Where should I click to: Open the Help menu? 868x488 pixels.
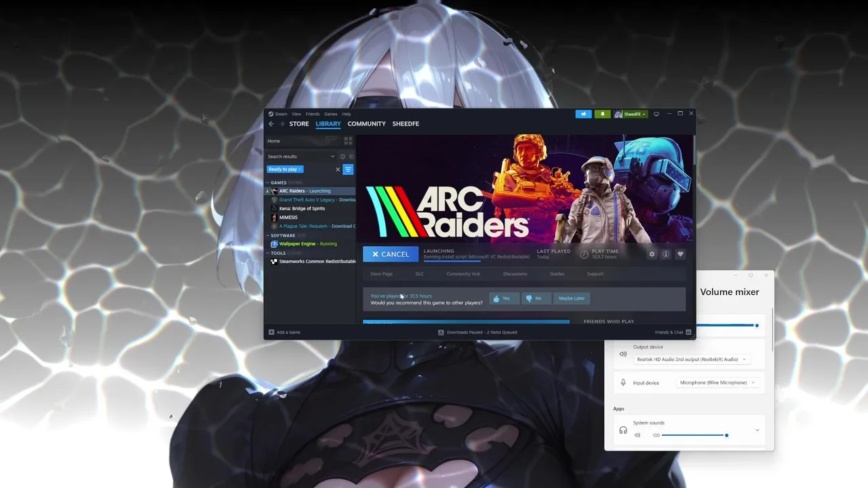(347, 114)
